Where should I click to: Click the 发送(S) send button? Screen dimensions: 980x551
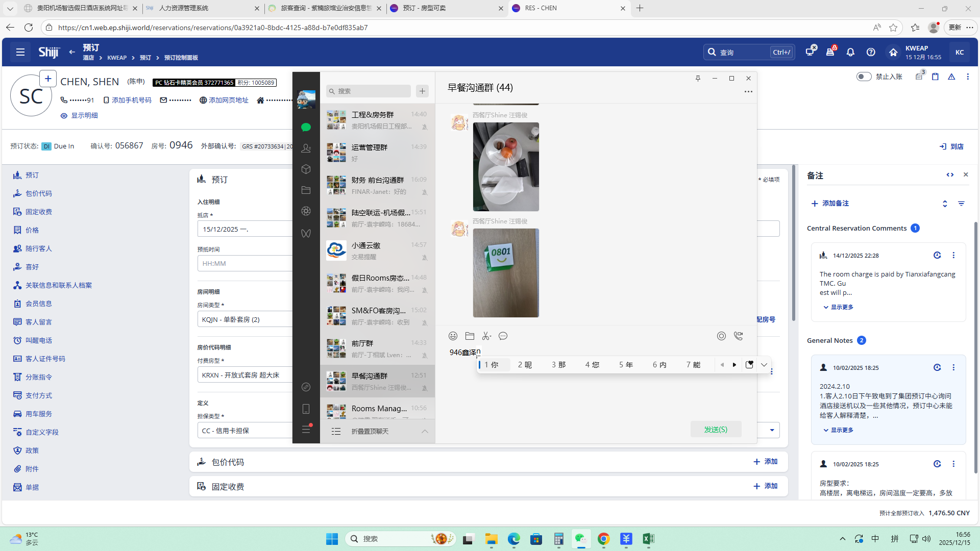716,430
